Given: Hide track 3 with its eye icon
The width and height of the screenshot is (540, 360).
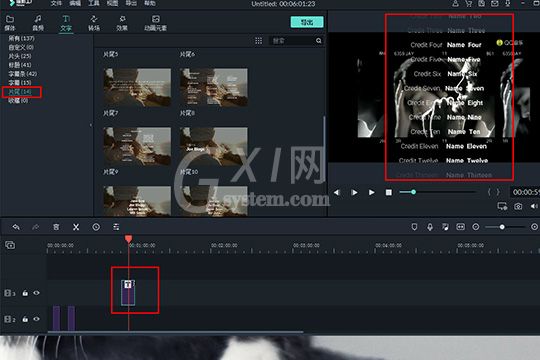Looking at the screenshot, I should click(37, 293).
